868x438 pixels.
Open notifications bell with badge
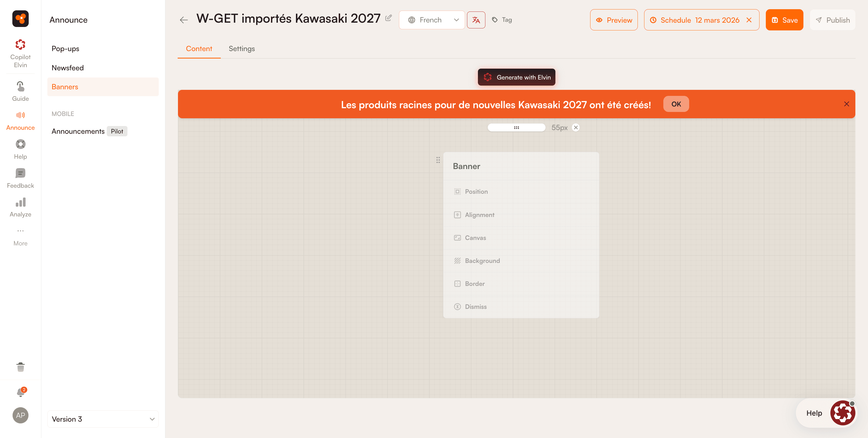pos(21,392)
